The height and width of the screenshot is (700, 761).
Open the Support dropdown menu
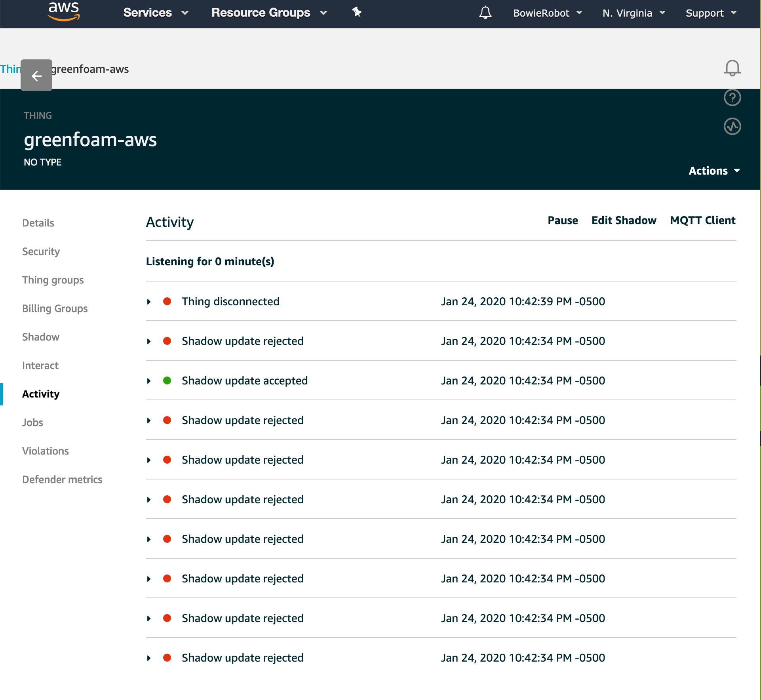[x=711, y=13]
